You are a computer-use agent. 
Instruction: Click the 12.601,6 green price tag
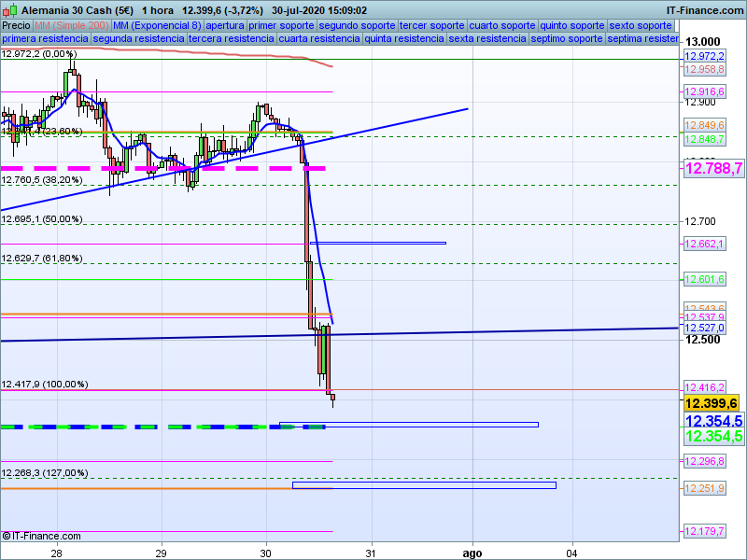click(705, 279)
